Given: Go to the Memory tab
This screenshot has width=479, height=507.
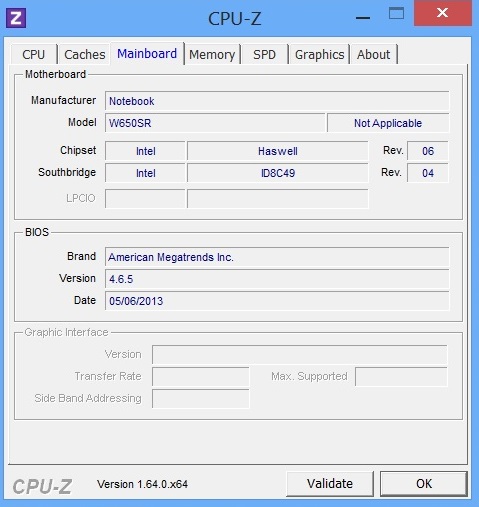Looking at the screenshot, I should pyautogui.click(x=212, y=54).
